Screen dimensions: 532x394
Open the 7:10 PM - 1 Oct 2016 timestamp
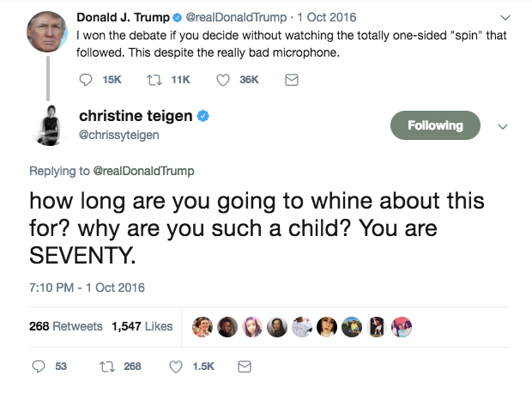click(87, 288)
